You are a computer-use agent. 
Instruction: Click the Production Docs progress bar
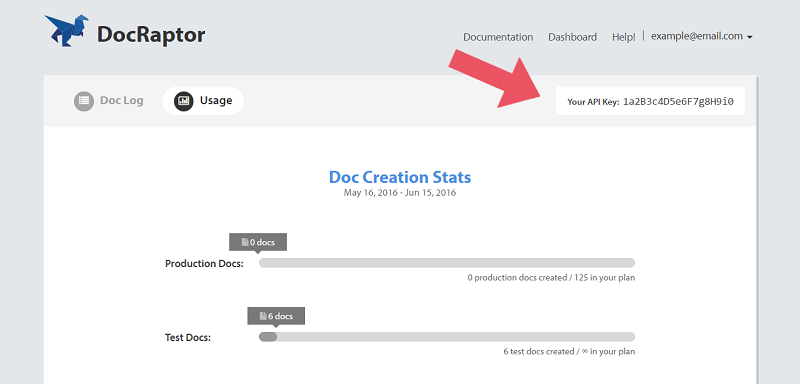[x=447, y=263]
